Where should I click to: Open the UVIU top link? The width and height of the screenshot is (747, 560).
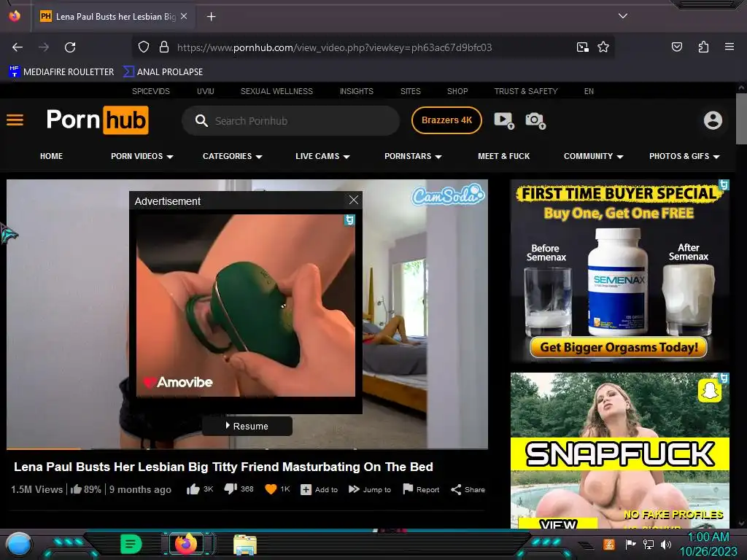(205, 91)
